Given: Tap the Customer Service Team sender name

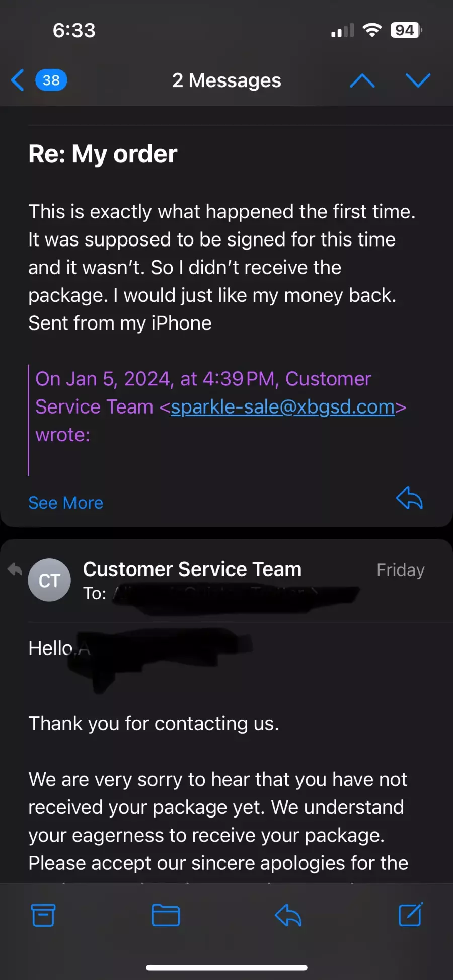Looking at the screenshot, I should click(192, 569).
